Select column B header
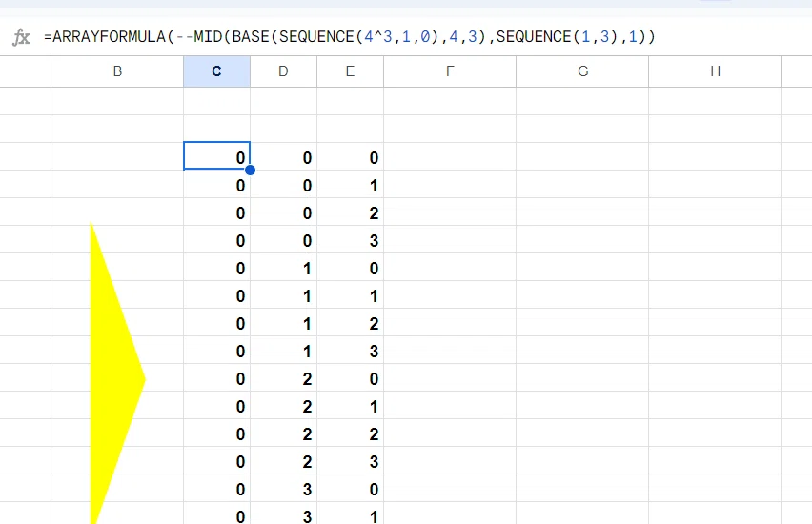812x524 pixels. pyautogui.click(x=117, y=71)
